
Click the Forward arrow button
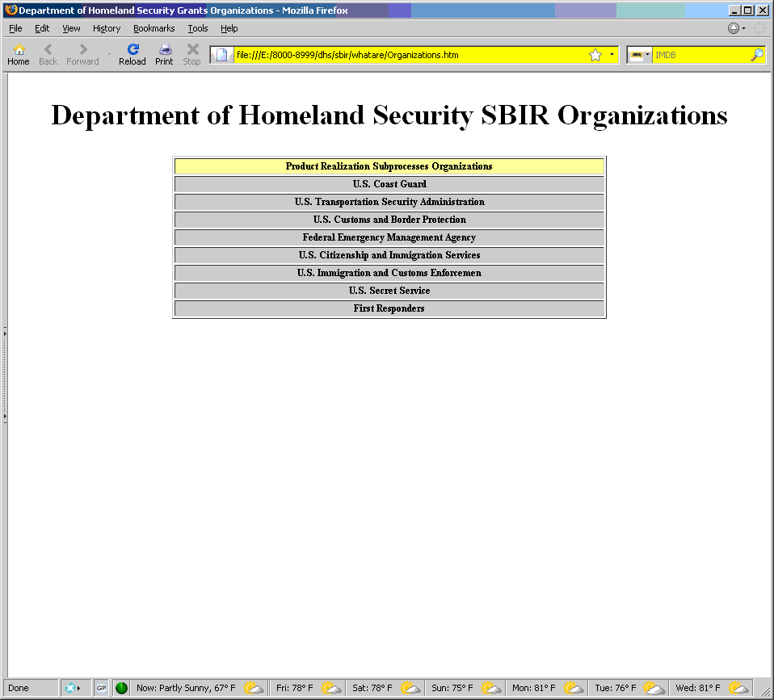click(x=82, y=54)
